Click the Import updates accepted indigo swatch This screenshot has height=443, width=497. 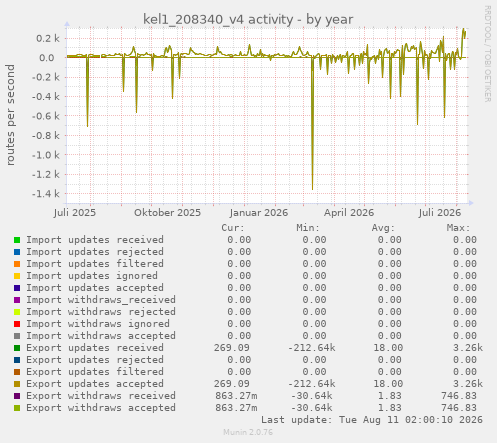coord(17,288)
